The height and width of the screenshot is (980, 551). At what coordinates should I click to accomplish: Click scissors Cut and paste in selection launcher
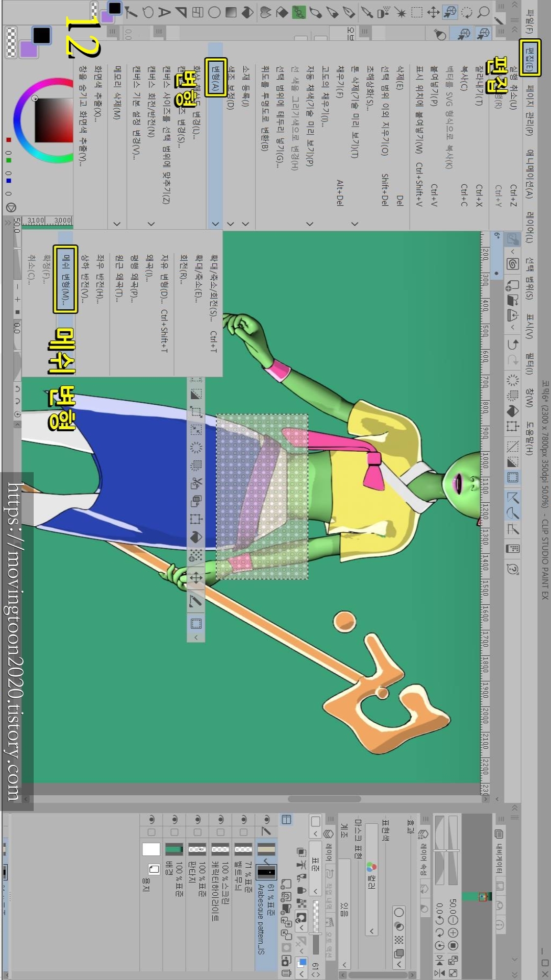click(196, 482)
